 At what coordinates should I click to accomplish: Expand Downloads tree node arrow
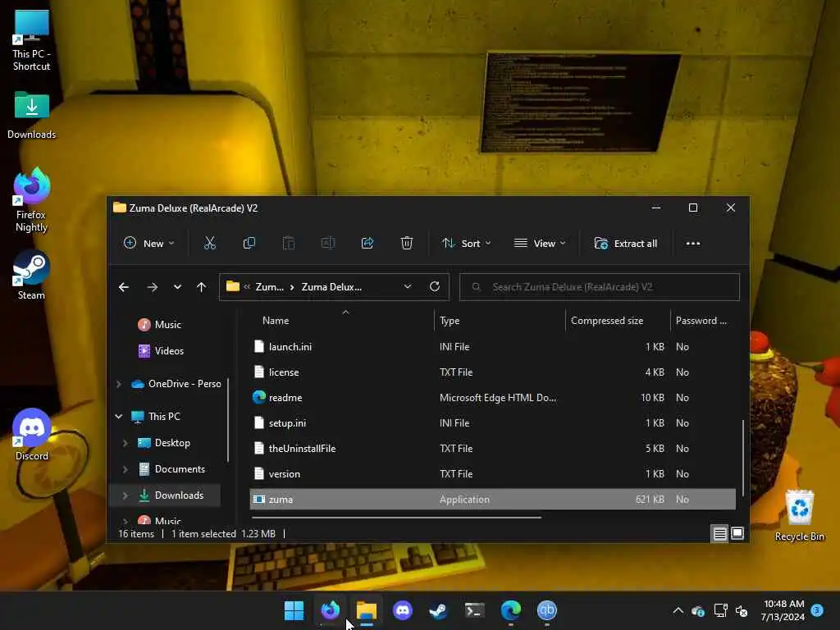pos(126,495)
